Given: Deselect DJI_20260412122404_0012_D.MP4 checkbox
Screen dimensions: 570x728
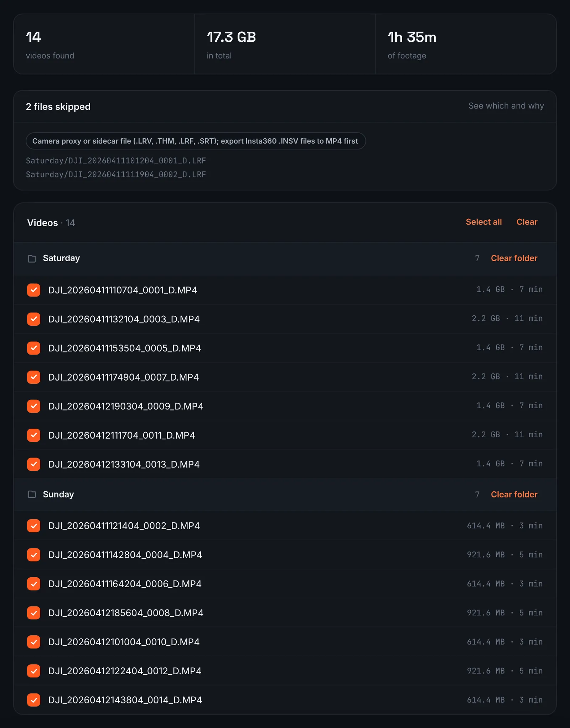Looking at the screenshot, I should pyautogui.click(x=33, y=671).
